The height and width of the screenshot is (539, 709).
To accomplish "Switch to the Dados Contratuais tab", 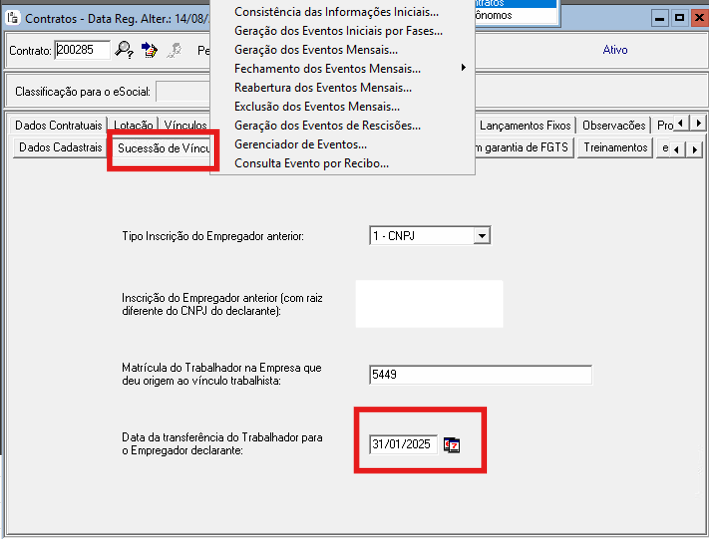I will (60, 126).
